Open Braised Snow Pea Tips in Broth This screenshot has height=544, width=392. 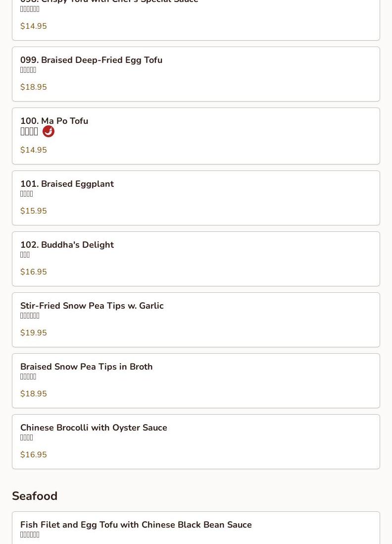86,367
